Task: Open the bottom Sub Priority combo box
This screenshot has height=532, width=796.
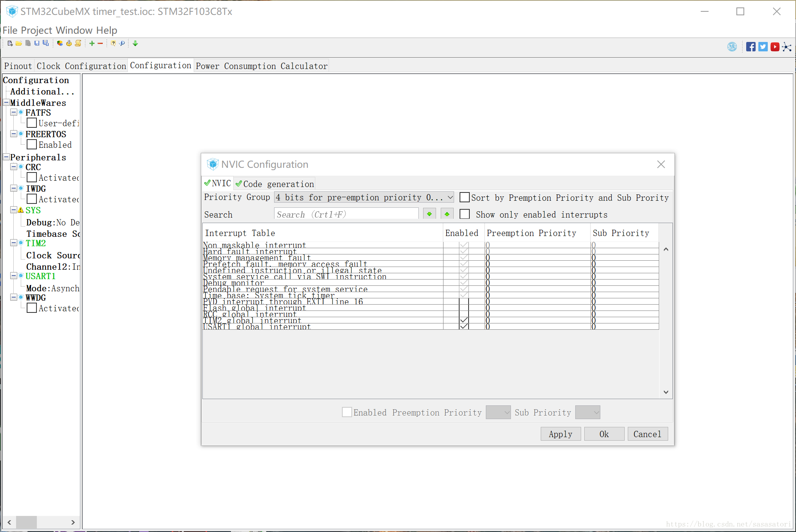Action: point(587,412)
